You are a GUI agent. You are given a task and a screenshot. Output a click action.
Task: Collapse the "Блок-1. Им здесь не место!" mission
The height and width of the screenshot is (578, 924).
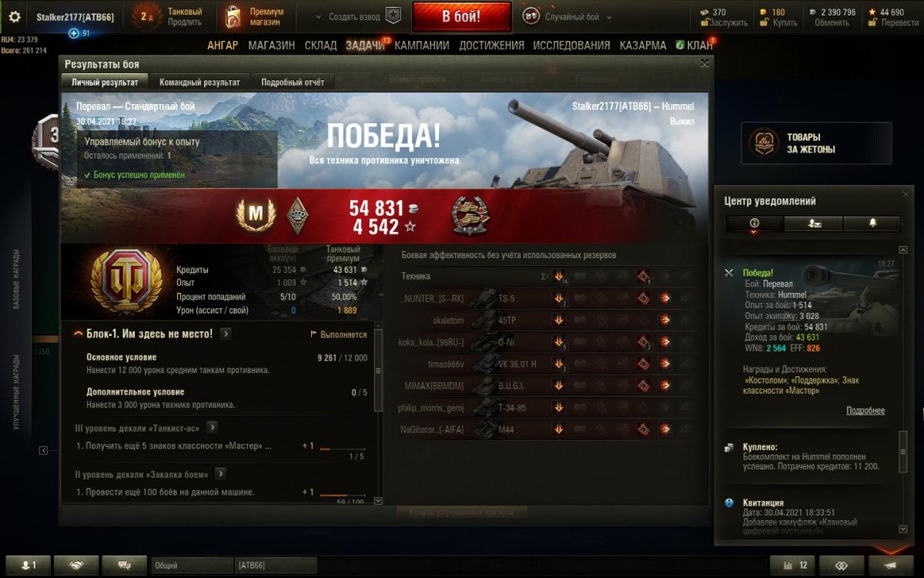(x=79, y=334)
